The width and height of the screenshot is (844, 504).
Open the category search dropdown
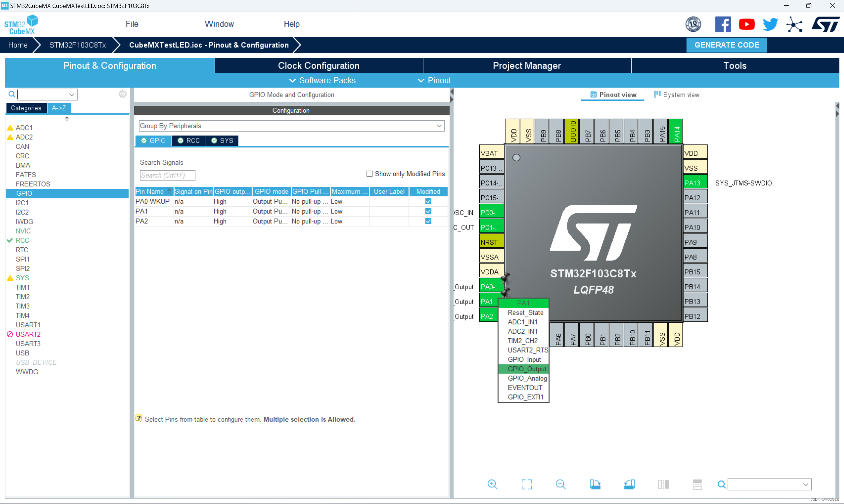pos(72,95)
